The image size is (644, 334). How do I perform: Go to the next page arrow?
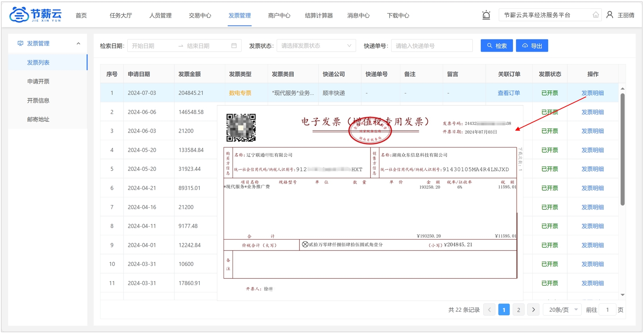pyautogui.click(x=533, y=310)
